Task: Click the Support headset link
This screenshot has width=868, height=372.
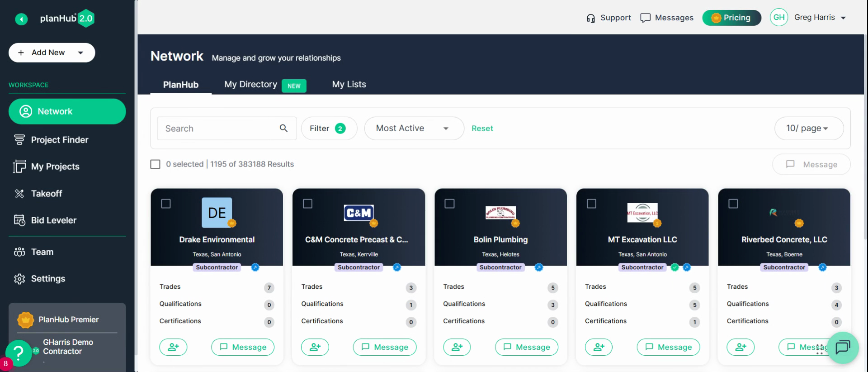Action: [x=609, y=18]
